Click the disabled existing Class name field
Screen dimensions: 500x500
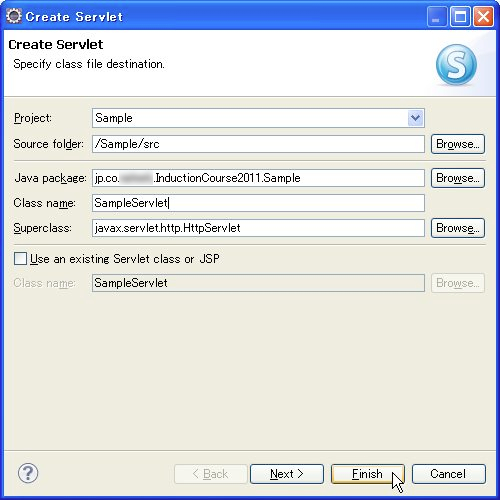[258, 283]
